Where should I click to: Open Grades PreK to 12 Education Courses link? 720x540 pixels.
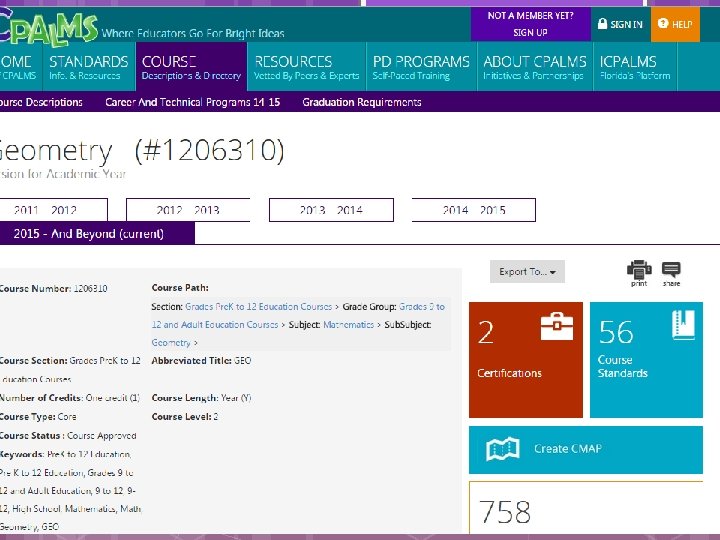coord(259,306)
